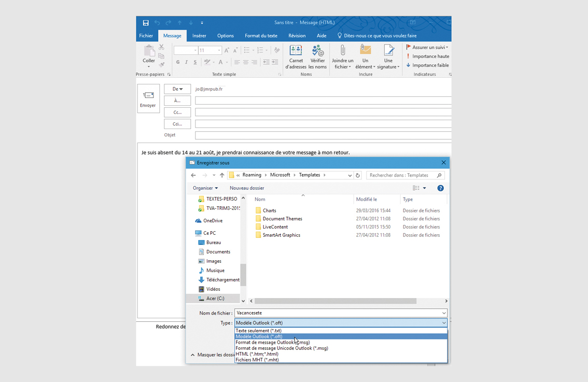Click the Envoyer send button
Screen dimensions: 588x382
[148, 98]
